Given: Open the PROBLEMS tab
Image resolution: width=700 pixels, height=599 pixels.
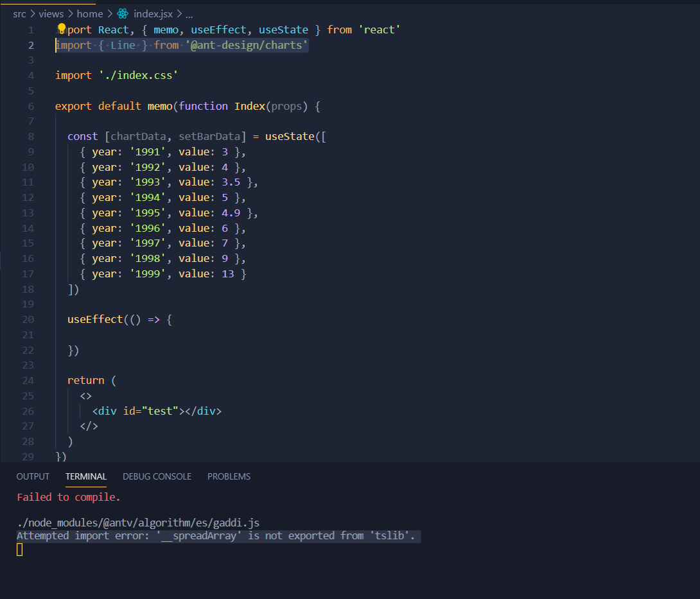Looking at the screenshot, I should [229, 476].
